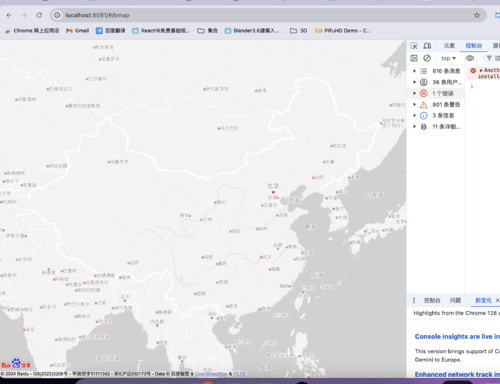Click the Baidu map logo
Viewport: 500px width, 384px height.
coord(16,364)
